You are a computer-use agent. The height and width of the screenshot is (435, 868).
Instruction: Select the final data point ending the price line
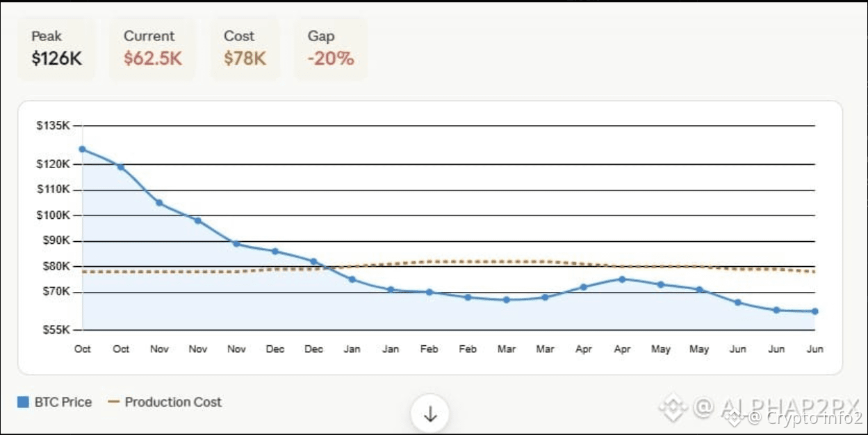click(x=814, y=311)
